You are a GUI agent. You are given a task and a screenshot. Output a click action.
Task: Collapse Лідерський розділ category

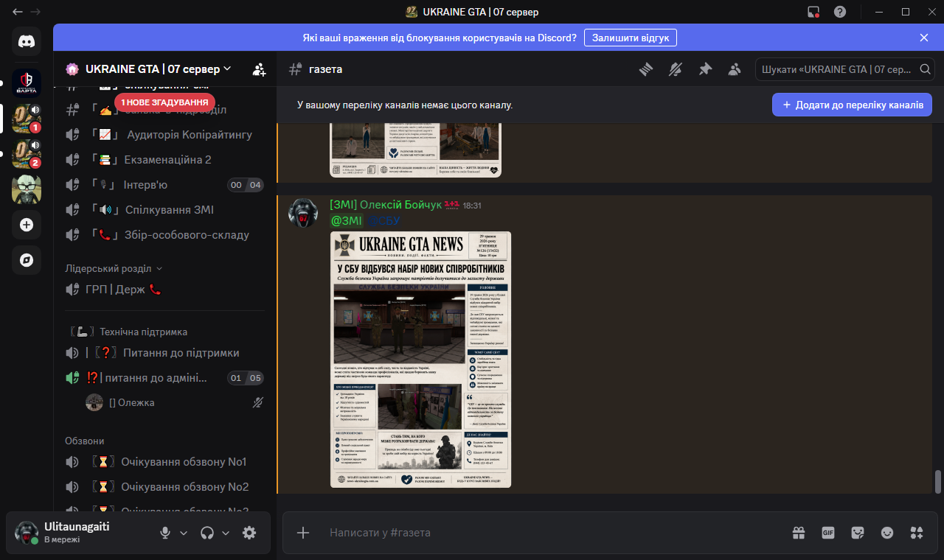pos(114,268)
